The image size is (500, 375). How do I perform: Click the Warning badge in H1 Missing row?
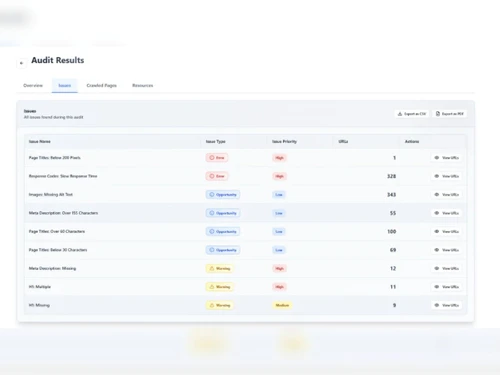[x=220, y=305]
